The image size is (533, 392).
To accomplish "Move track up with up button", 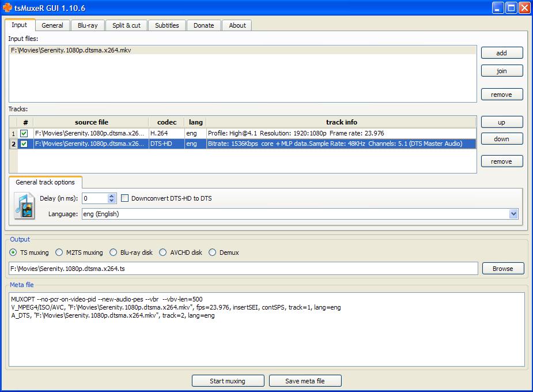I will (x=502, y=122).
